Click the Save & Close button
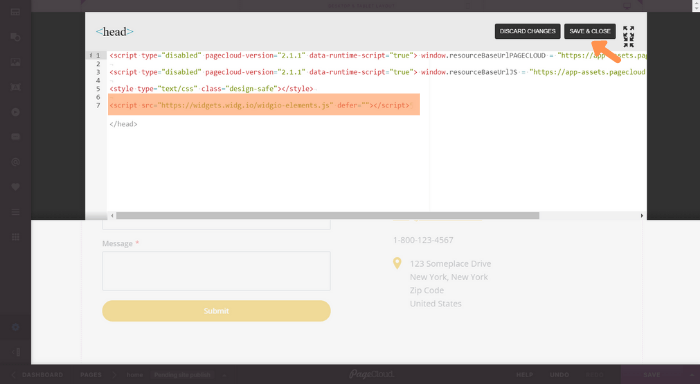 point(590,31)
